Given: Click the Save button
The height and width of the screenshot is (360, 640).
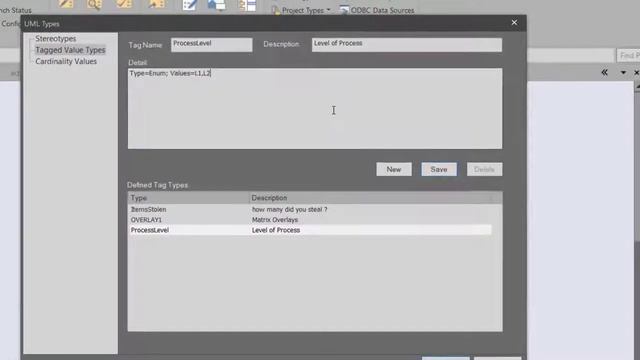Looking at the screenshot, I should point(439,169).
